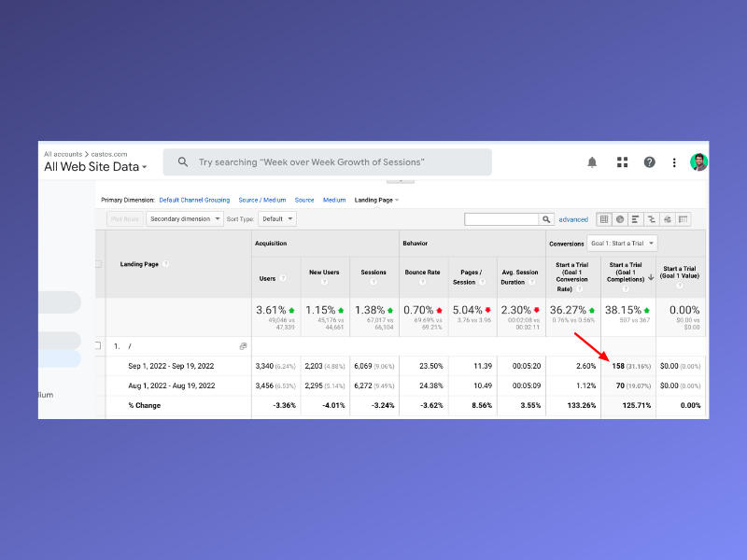Viewport: 747px width, 560px height.
Task: Switch to the pivot table view
Action: pyautogui.click(x=684, y=219)
